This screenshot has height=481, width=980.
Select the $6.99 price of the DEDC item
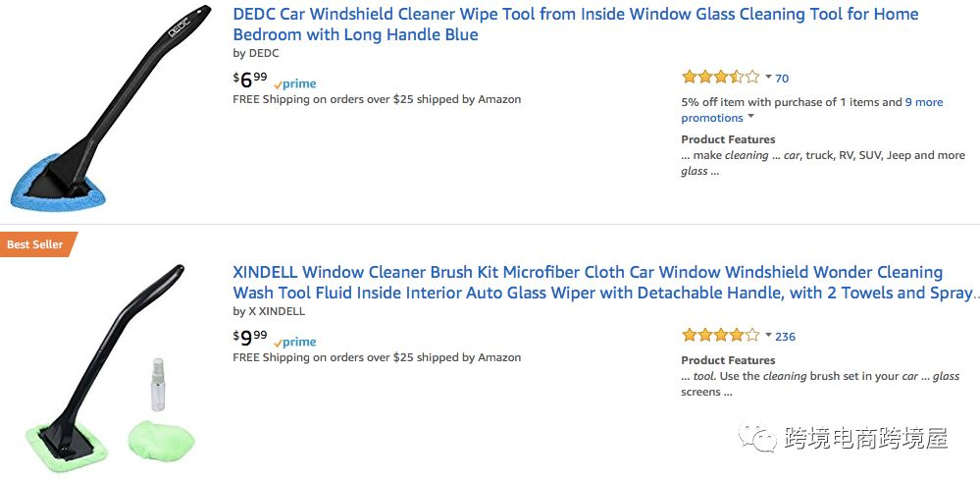(x=250, y=80)
